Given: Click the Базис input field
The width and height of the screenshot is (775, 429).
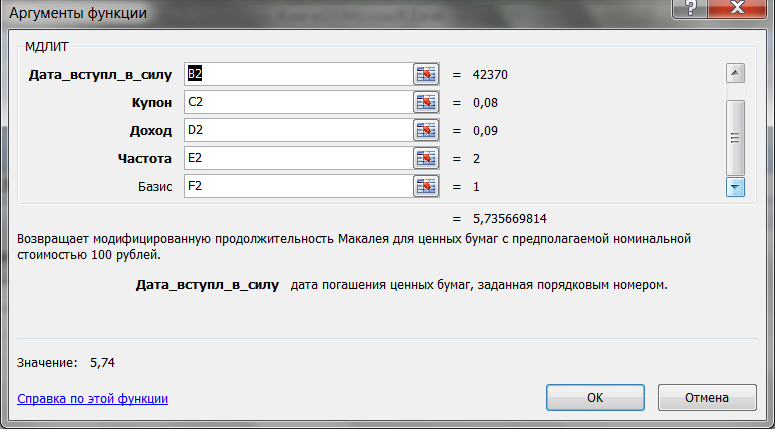Looking at the screenshot, I should [x=299, y=186].
